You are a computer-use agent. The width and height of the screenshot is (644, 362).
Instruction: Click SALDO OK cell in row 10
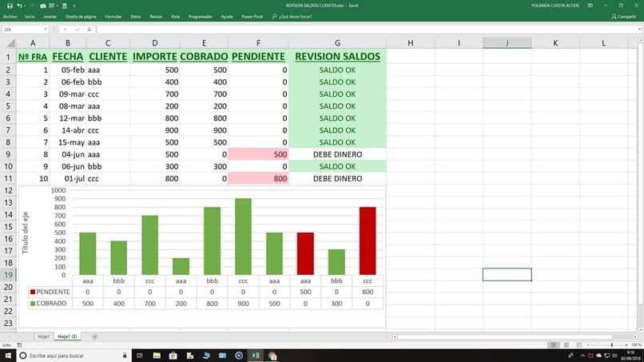coord(337,166)
